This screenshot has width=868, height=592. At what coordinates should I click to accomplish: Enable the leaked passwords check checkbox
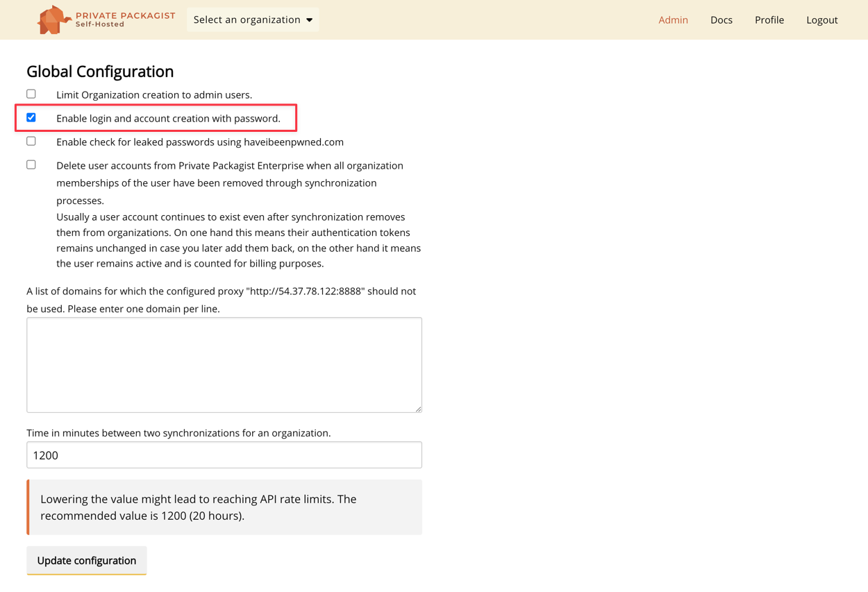31,141
